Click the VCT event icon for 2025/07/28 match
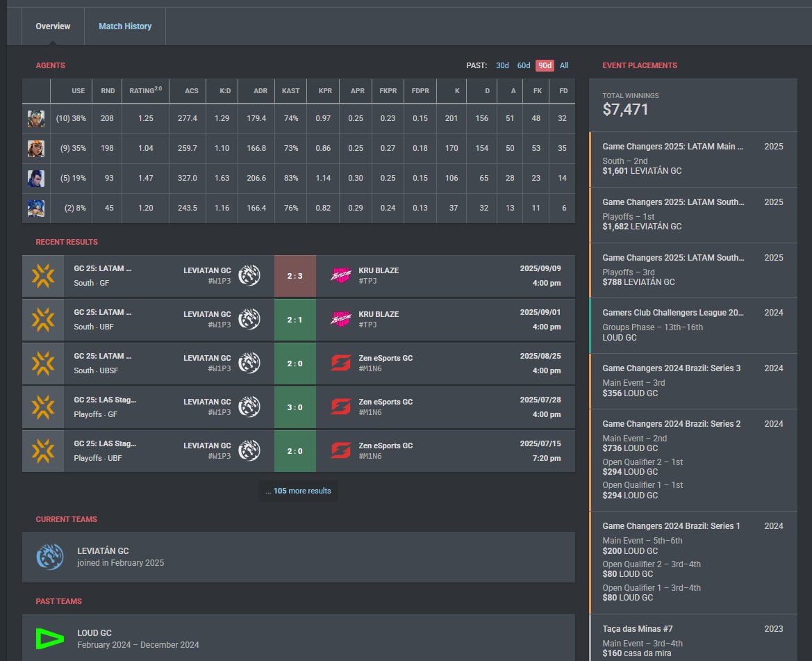The height and width of the screenshot is (661, 812). (43, 407)
